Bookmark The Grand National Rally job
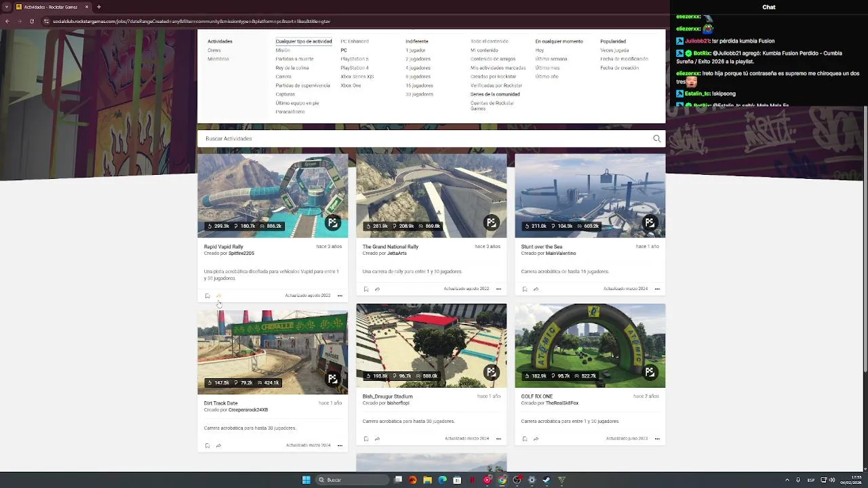868x488 pixels. pos(366,289)
